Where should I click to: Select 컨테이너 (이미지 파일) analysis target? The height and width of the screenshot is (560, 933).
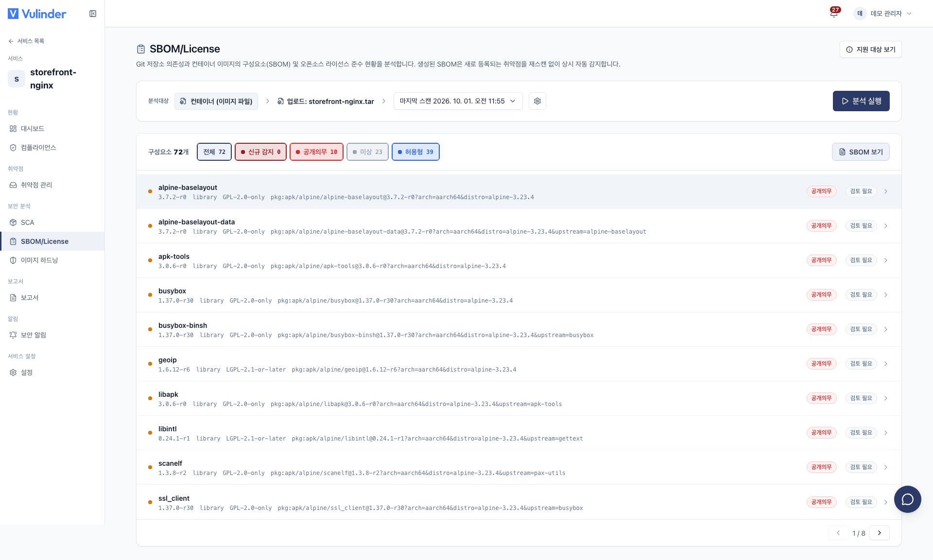[216, 101]
